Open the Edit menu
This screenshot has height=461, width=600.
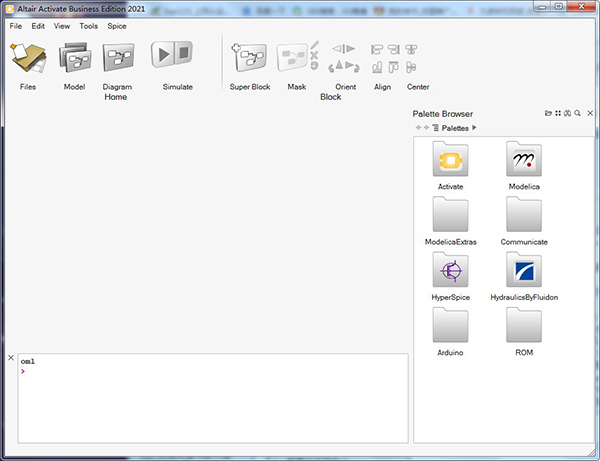click(x=38, y=26)
